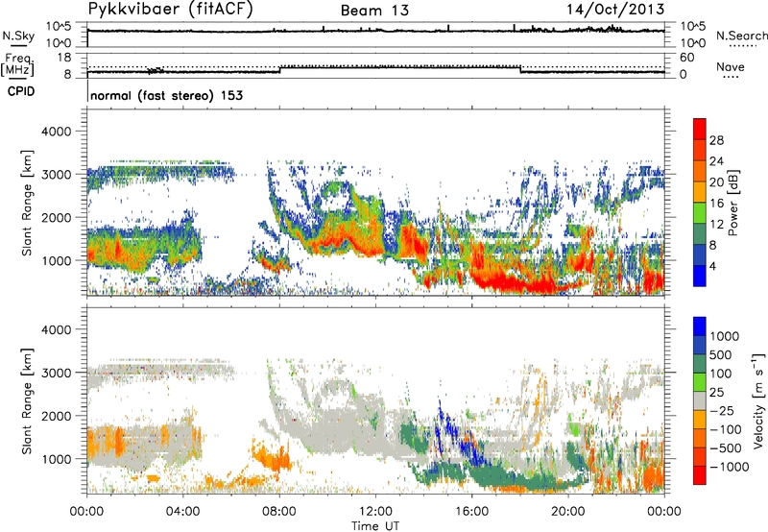Viewport: 768px width, 532px height.
Task: Click the intense red power echo near 18:00
Action: point(519,283)
